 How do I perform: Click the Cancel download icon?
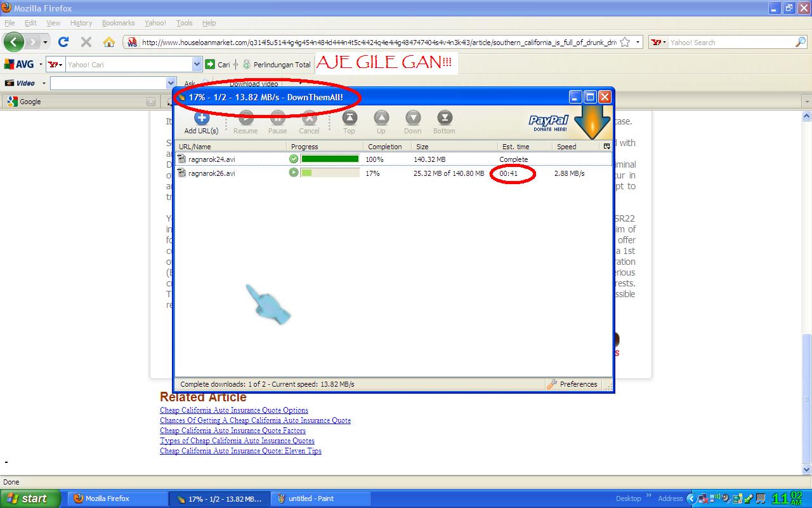pos(309,117)
